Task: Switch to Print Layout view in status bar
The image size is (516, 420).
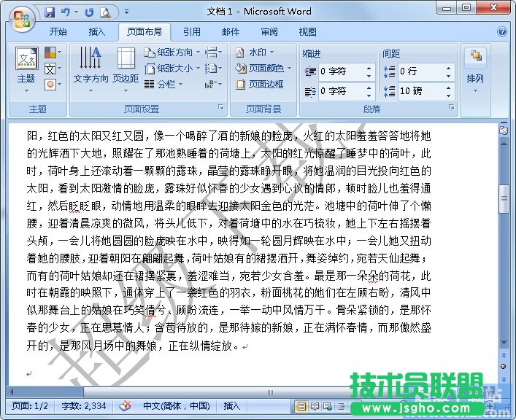Action: [x=301, y=406]
